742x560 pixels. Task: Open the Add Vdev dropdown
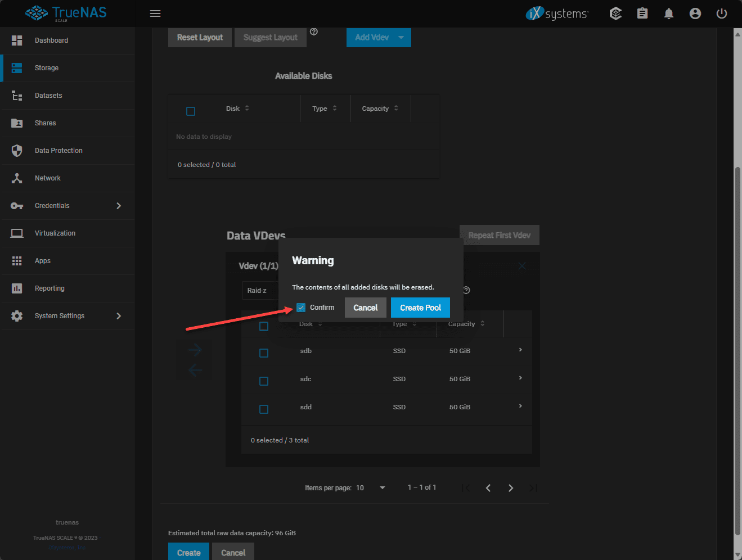tap(402, 37)
